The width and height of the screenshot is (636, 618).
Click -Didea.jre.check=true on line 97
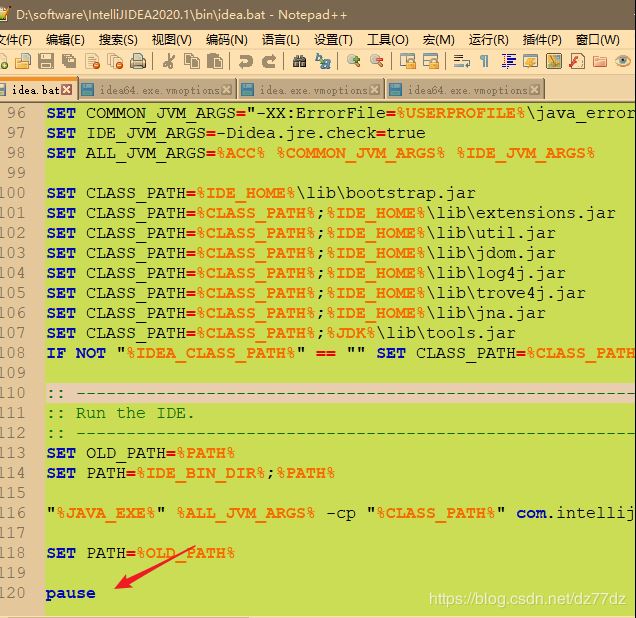coord(321,133)
